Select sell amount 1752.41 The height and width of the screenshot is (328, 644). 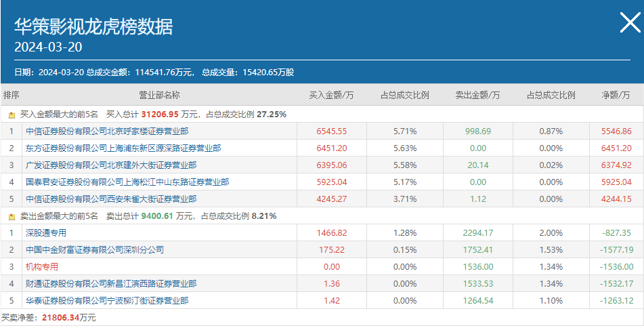click(478, 250)
